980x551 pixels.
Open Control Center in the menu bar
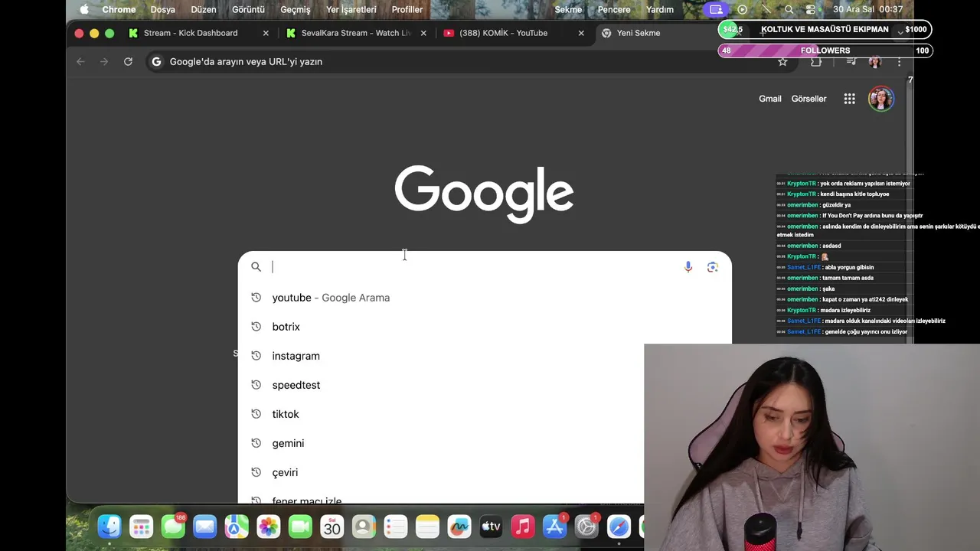811,9
